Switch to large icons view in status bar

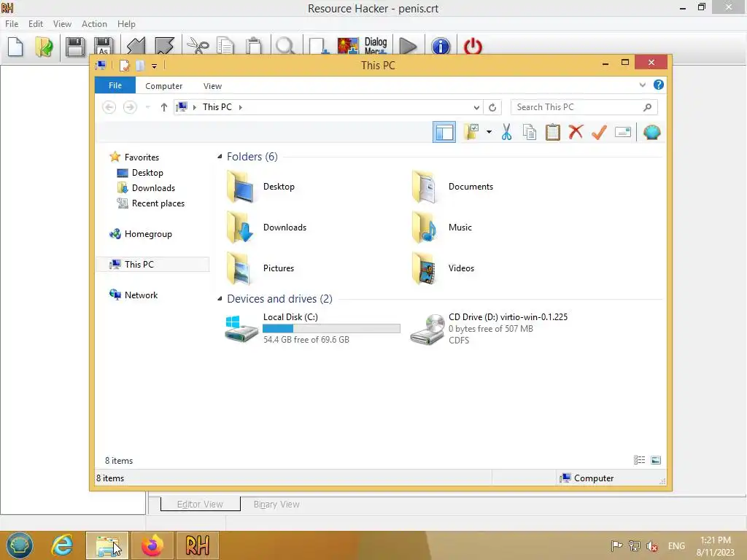656,460
